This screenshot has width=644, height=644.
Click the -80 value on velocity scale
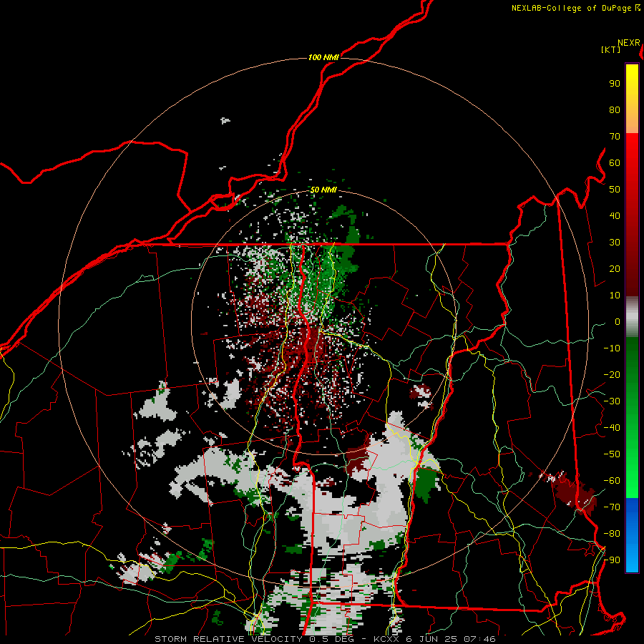pyautogui.click(x=612, y=534)
